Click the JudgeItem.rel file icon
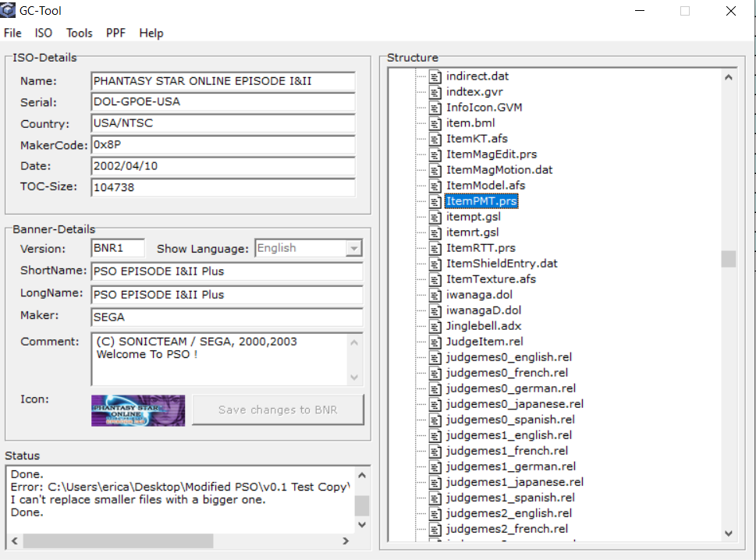Viewport: 756px width, 560px height. point(435,342)
